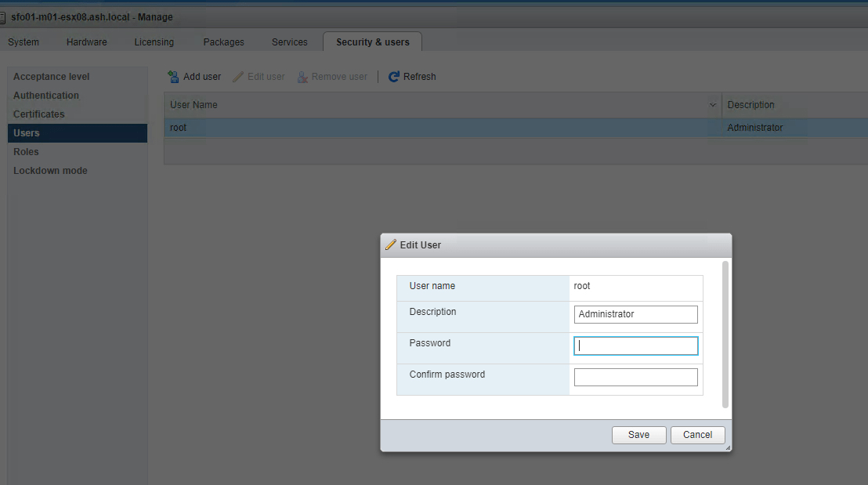Click the Cancel button
This screenshot has width=868, height=485.
pos(697,434)
